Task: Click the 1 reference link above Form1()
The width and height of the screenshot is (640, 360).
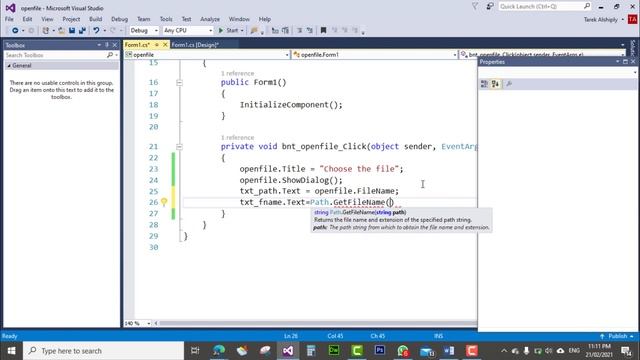Action: click(237, 73)
